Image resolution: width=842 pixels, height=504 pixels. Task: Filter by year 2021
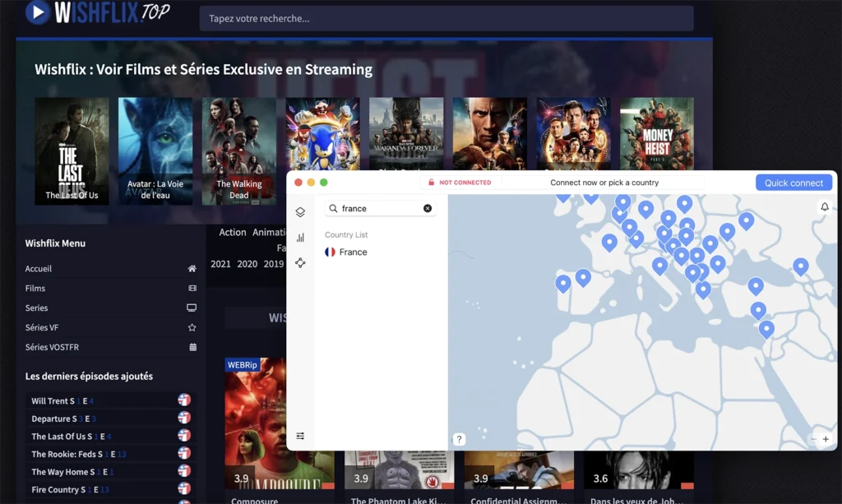click(220, 264)
